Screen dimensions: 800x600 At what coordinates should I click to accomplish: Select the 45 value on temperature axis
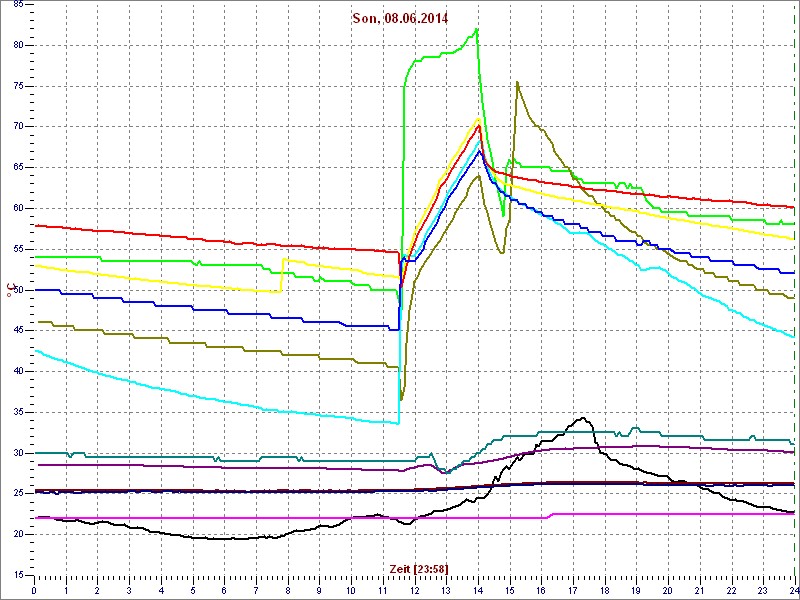coord(17,331)
